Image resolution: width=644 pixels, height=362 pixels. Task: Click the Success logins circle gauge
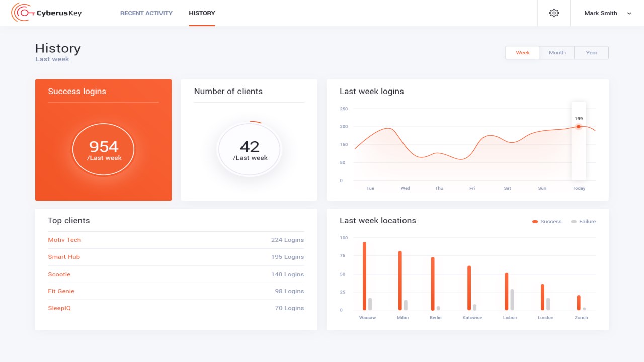(103, 149)
